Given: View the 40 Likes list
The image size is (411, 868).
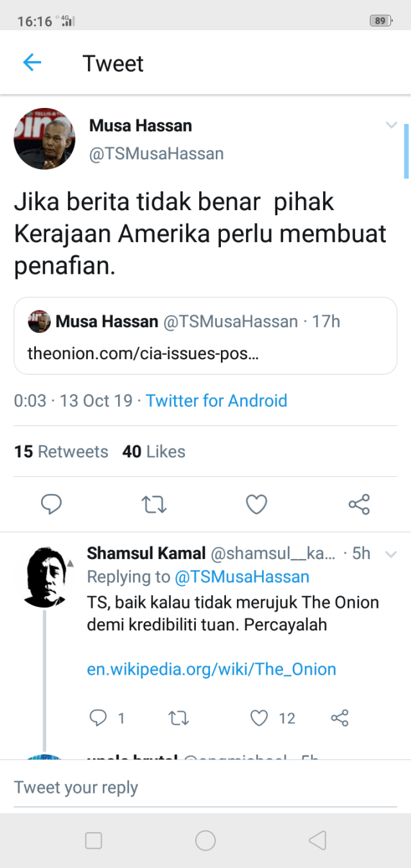Looking at the screenshot, I should (154, 452).
